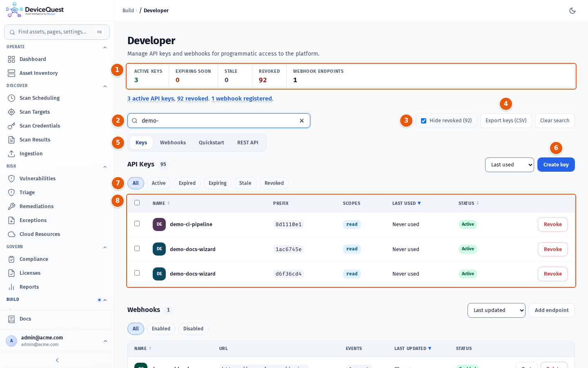The width and height of the screenshot is (588, 368).
Task: Revoke the demo-ci-pipeline key
Action: (553, 224)
